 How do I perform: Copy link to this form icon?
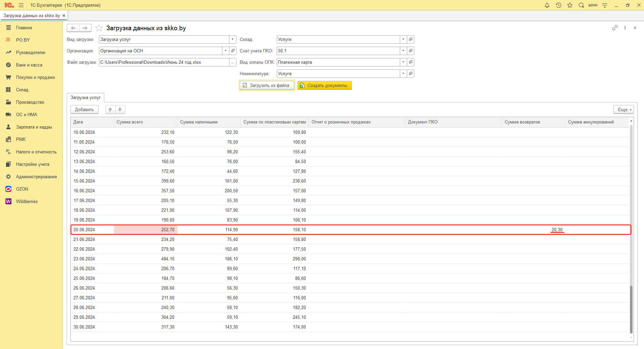coord(615,28)
